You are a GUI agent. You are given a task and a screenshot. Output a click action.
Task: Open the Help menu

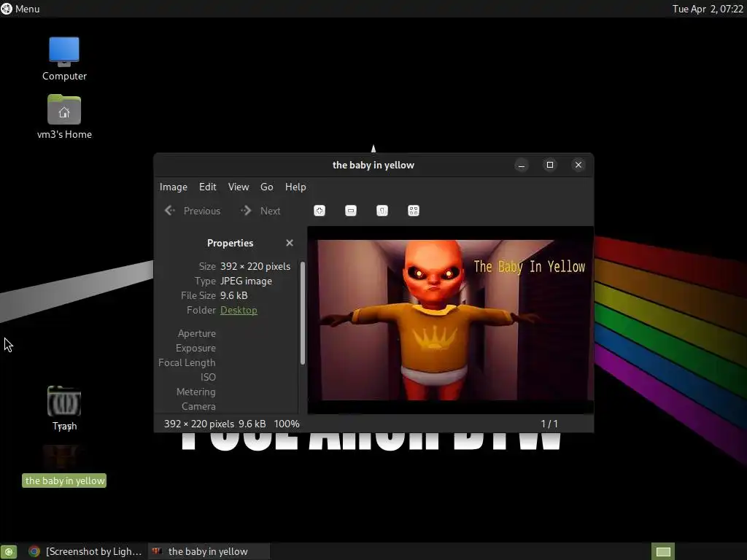[295, 187]
